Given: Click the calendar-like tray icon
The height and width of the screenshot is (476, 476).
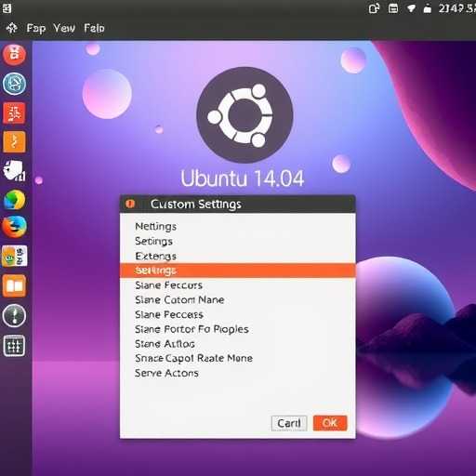Looking at the screenshot, I should click(393, 8).
